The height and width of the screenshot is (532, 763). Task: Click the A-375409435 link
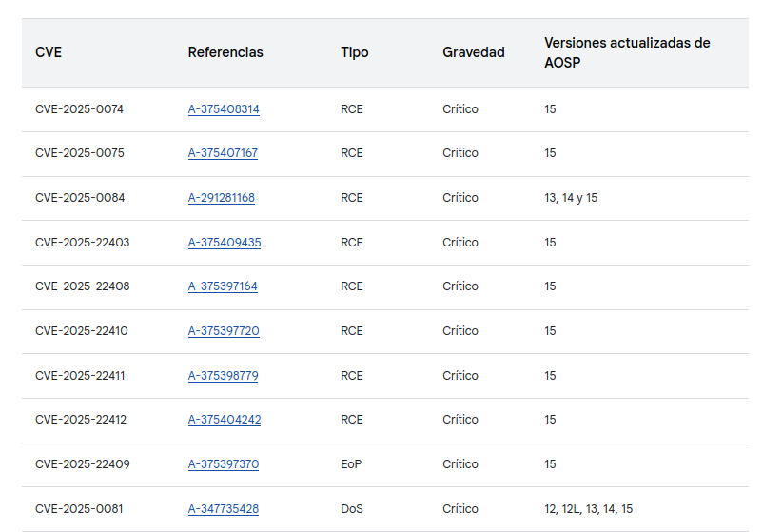225,243
